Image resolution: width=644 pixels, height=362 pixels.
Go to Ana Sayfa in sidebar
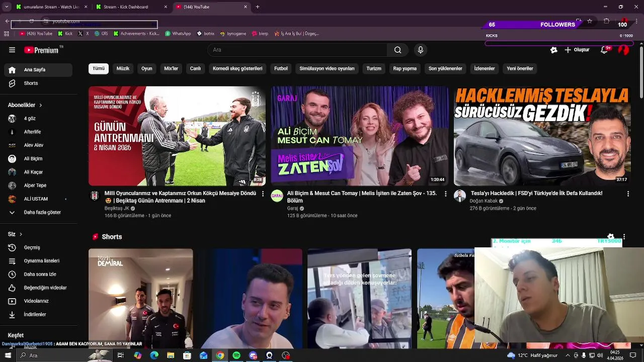click(x=38, y=70)
